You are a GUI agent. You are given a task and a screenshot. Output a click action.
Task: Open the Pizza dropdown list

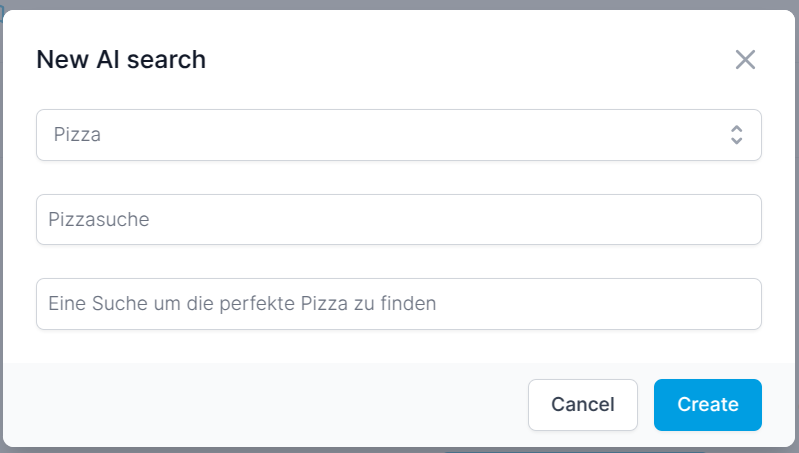399,135
